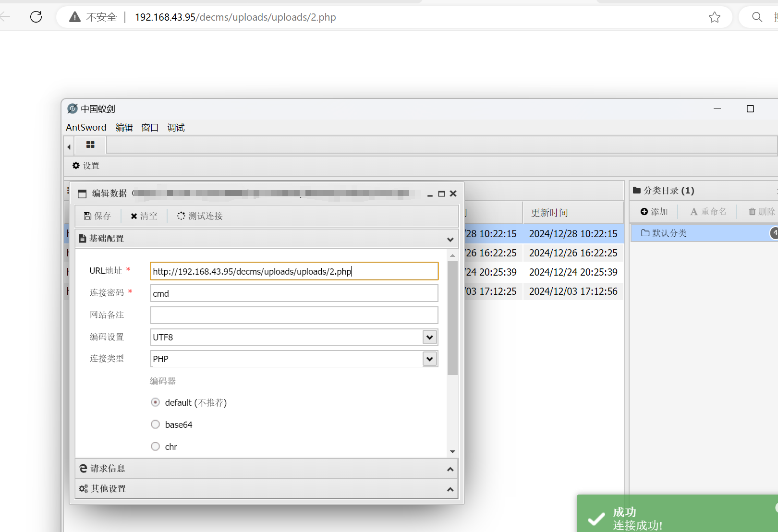778x532 pixels.
Task: Select the grid home tab
Action: pos(90,145)
